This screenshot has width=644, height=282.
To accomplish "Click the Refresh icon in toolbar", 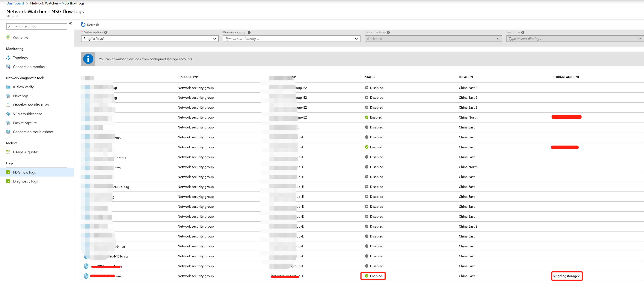I will click(83, 25).
